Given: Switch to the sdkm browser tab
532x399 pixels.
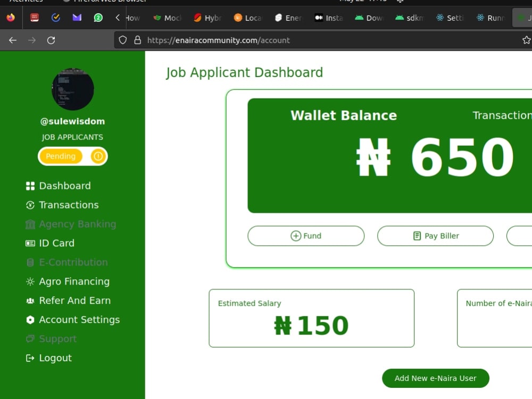Looking at the screenshot, I should 410,18.
